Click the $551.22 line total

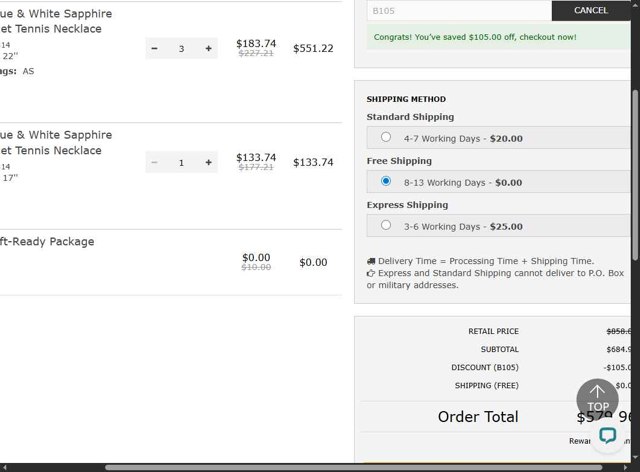[x=313, y=48]
